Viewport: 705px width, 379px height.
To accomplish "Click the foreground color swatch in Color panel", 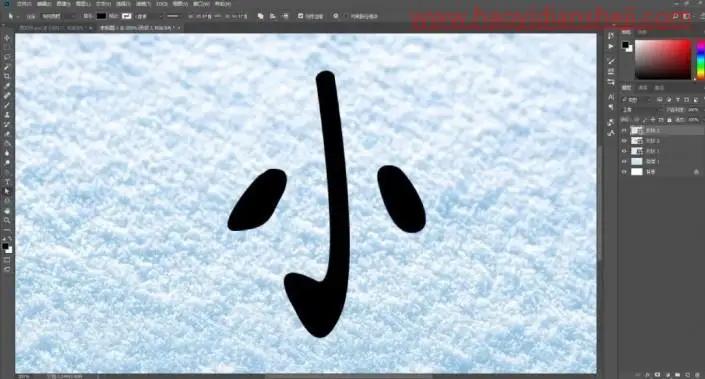I will tap(625, 45).
